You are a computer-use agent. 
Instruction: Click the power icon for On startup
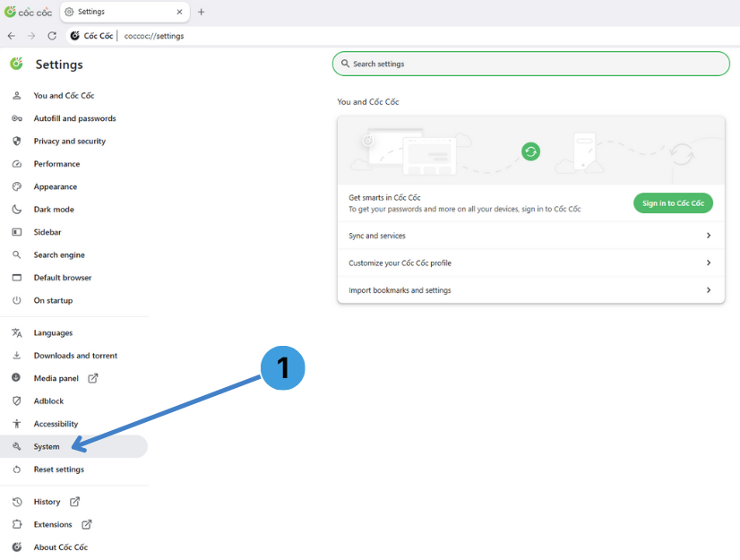pyautogui.click(x=16, y=300)
